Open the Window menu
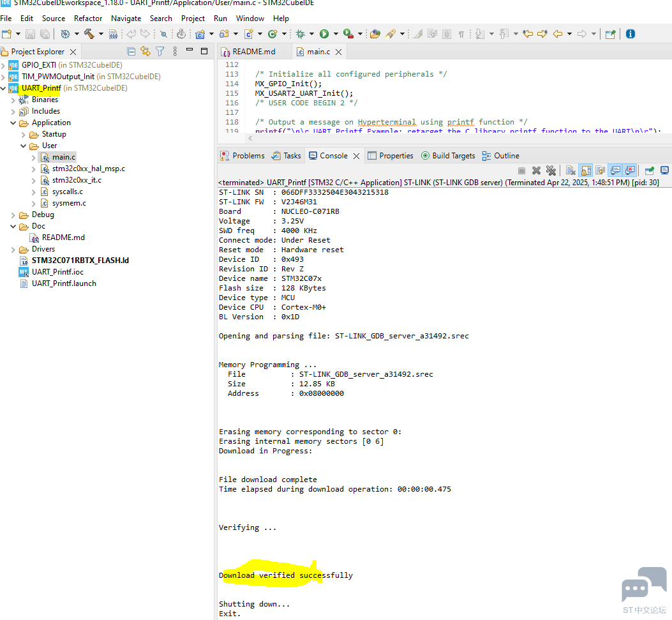Screen dimensions: 672x620 (x=250, y=19)
